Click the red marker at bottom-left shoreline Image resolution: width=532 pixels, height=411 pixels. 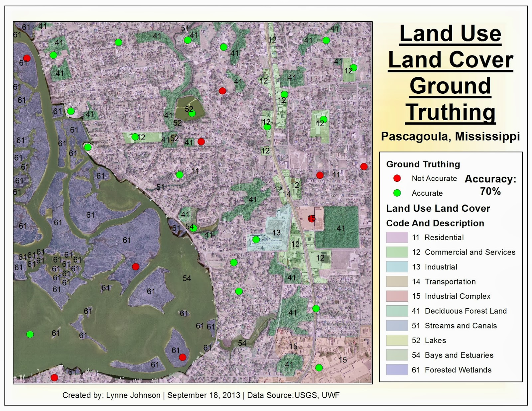pyautogui.click(x=55, y=377)
